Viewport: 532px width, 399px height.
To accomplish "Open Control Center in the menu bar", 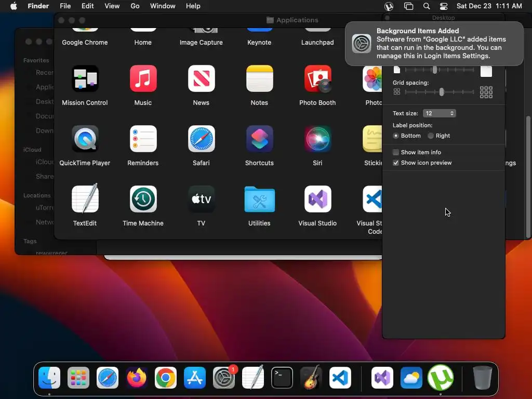I will point(444,6).
